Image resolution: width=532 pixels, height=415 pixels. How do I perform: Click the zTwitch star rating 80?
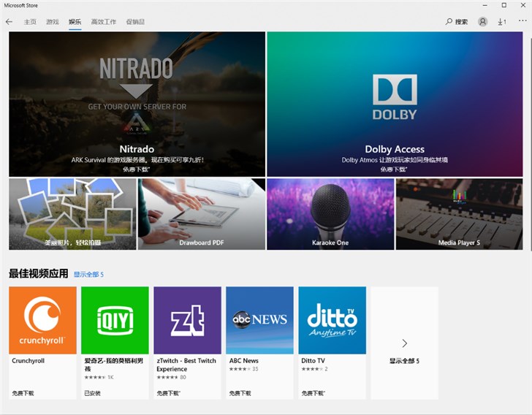pyautogui.click(x=171, y=377)
